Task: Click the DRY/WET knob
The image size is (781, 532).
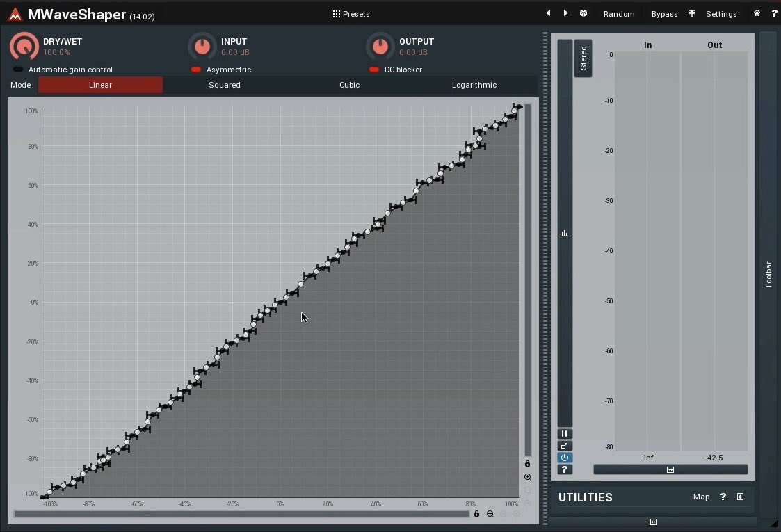Action: click(x=24, y=47)
